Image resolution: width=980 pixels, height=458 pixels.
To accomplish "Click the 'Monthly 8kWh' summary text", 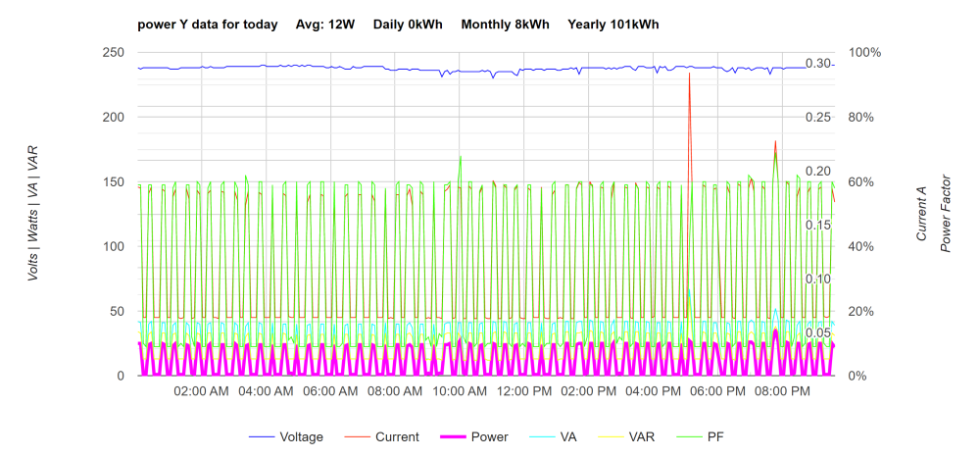I will tap(505, 25).
